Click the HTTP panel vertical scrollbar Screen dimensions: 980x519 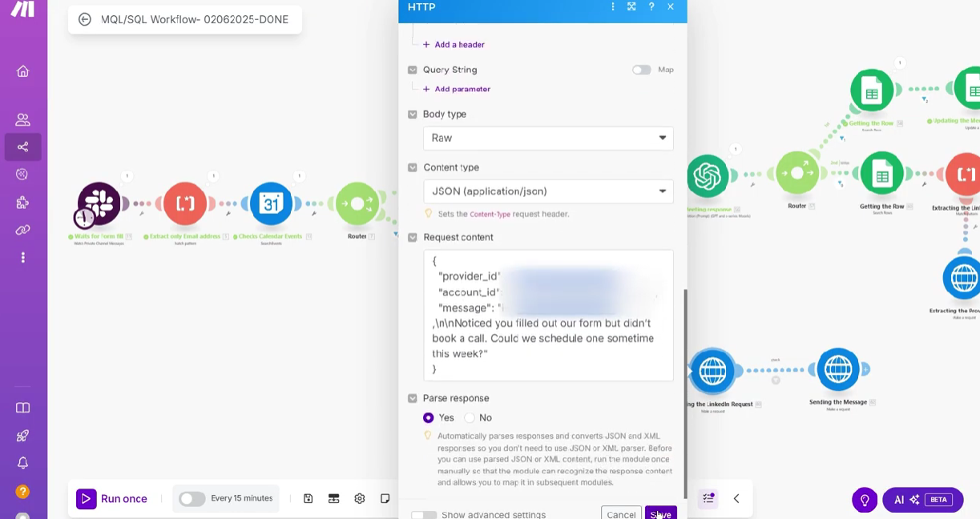point(684,393)
